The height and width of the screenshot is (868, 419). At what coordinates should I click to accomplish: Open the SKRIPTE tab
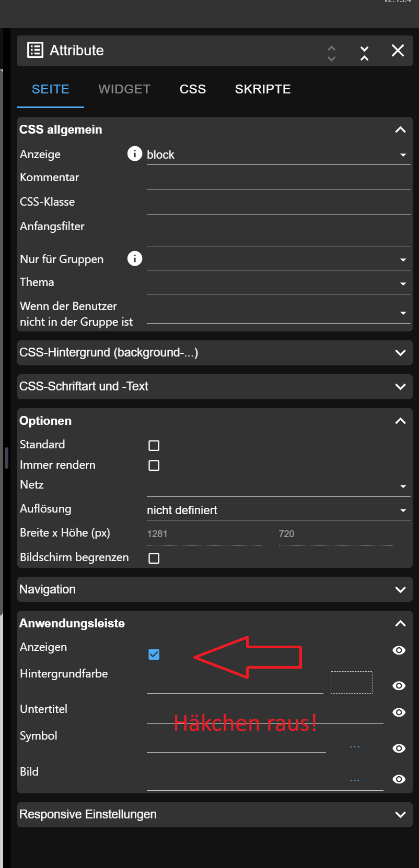tap(263, 89)
